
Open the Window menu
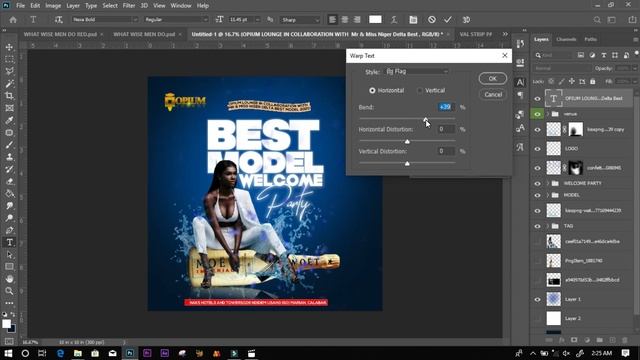(181, 6)
